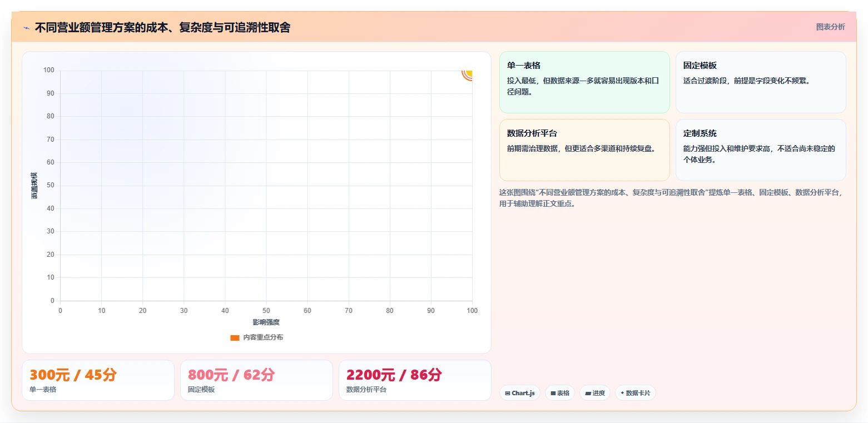Click the 数据分析平台 label under 2200元
The image size is (868, 423).
click(x=366, y=390)
